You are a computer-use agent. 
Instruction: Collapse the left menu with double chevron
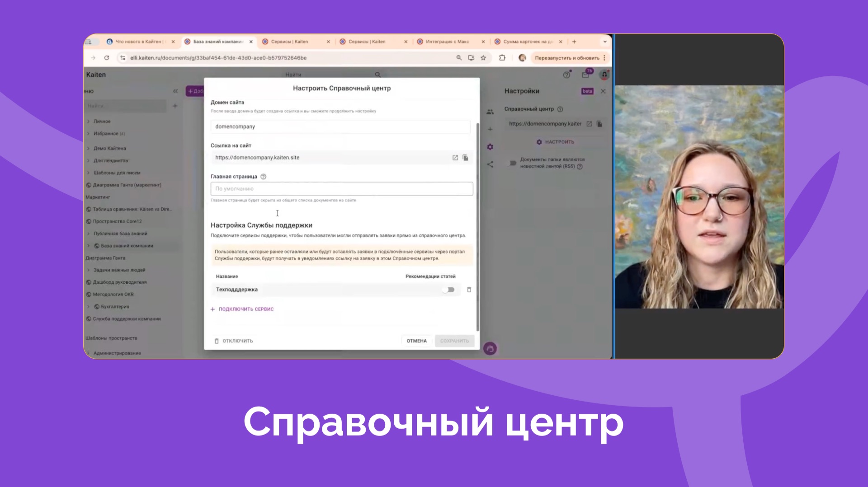pyautogui.click(x=175, y=91)
